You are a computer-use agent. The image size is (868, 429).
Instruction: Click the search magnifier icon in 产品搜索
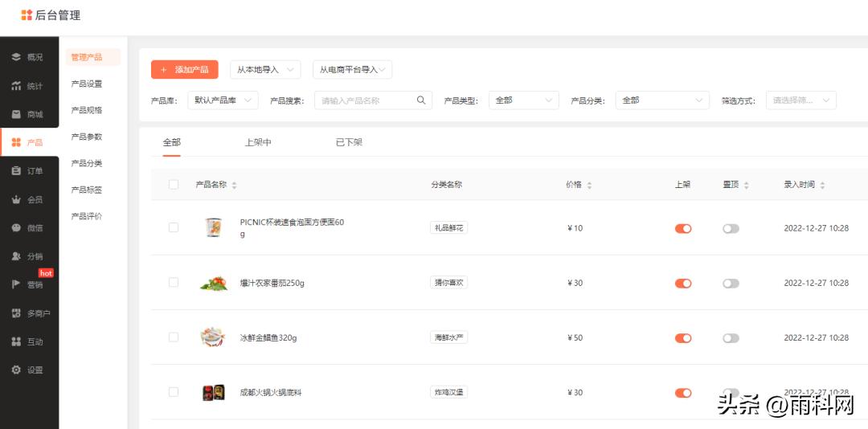(x=421, y=100)
